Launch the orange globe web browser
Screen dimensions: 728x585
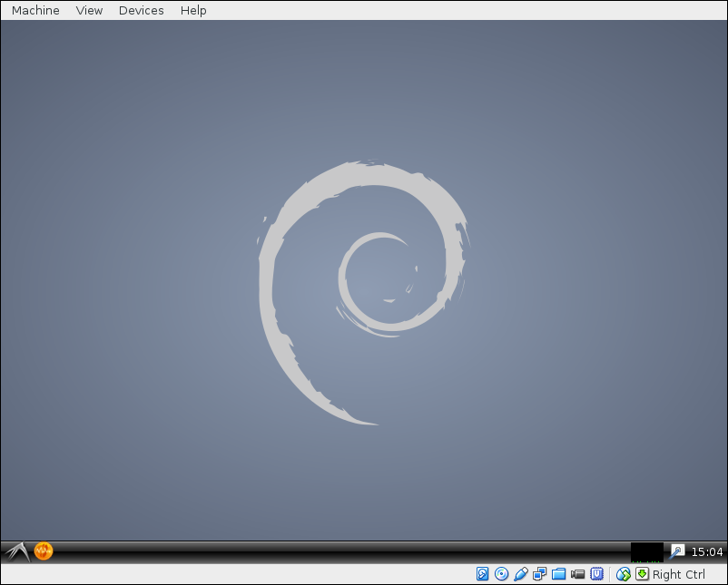(44, 551)
